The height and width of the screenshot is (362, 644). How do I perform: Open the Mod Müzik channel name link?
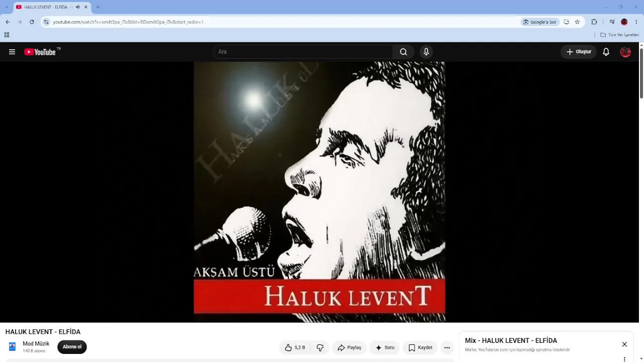tap(36, 344)
